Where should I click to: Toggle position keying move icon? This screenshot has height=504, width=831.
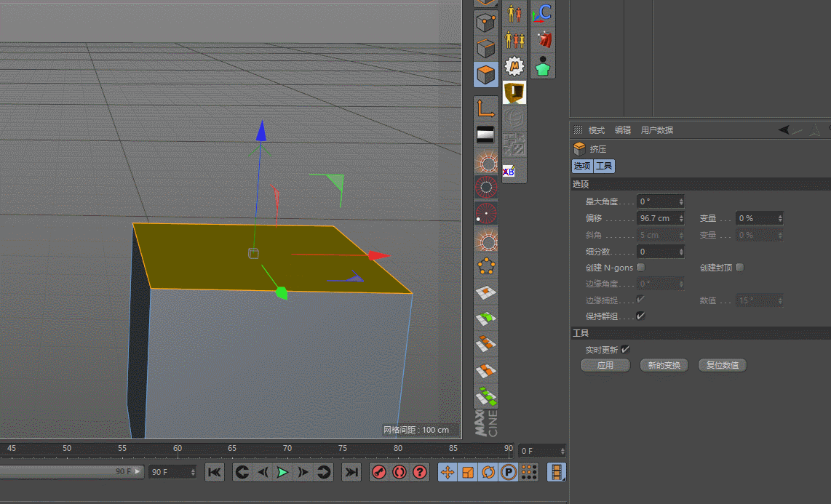pos(448,472)
